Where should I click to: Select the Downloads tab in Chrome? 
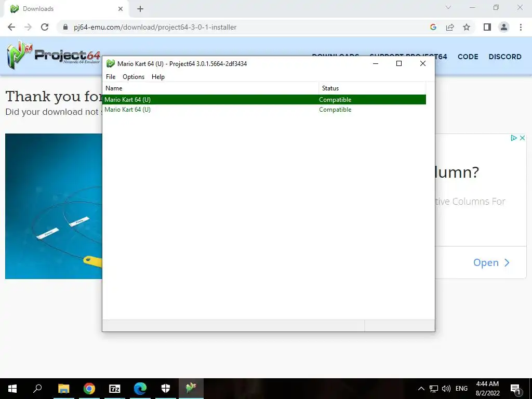point(66,9)
